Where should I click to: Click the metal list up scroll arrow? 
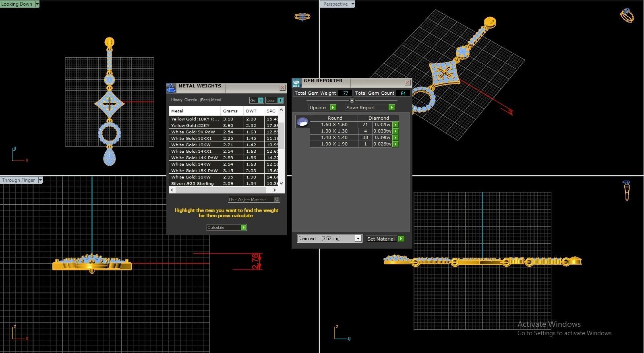click(x=282, y=110)
